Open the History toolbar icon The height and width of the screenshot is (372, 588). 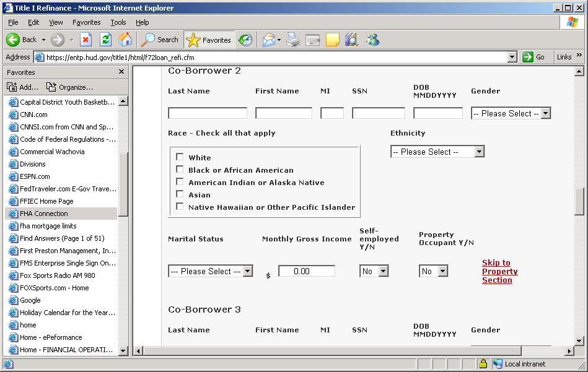pos(245,40)
